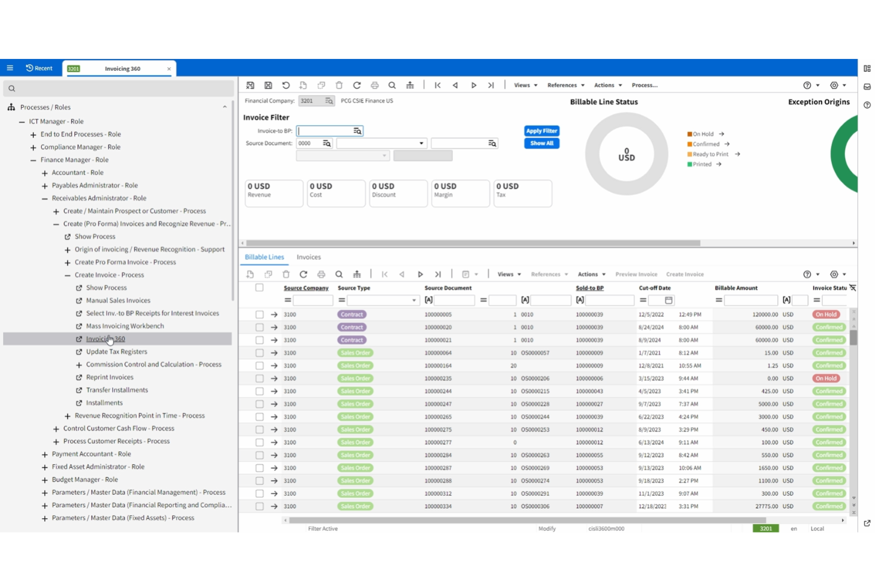Select the Delete (trash) icon in Billable Lines toolbar
The width and height of the screenshot is (882, 588).
click(x=286, y=274)
